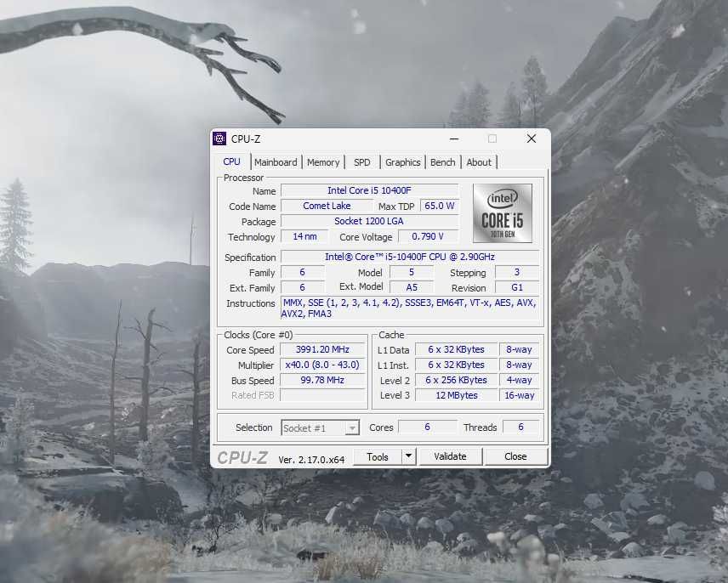The image size is (728, 583).
Task: Click the empty Rated FSB field
Action: tap(322, 396)
